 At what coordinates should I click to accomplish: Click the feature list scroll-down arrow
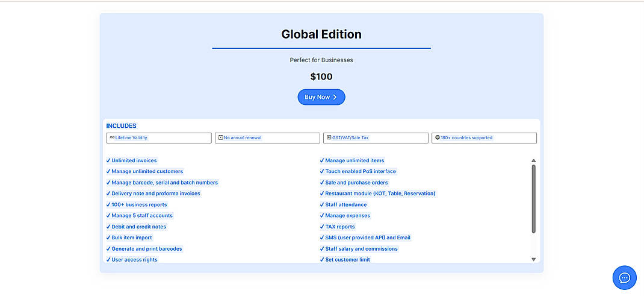point(533,259)
